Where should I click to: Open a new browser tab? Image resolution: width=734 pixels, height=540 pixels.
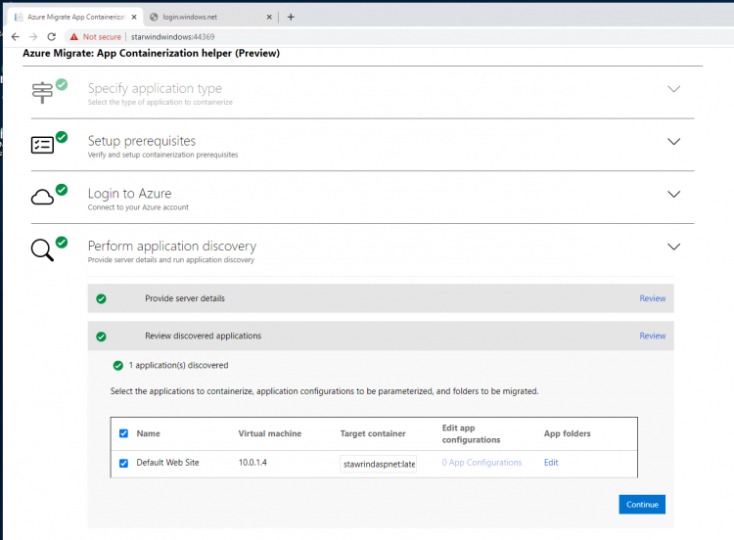pyautogui.click(x=291, y=17)
